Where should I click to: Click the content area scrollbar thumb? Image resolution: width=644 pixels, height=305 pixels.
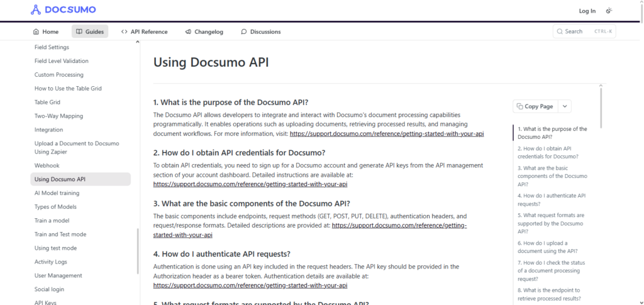tap(601, 108)
